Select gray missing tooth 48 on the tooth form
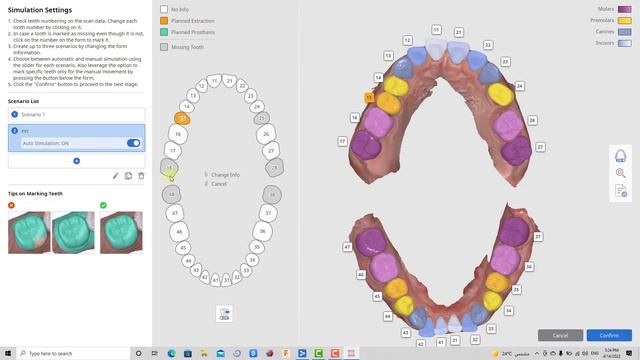 click(x=171, y=195)
